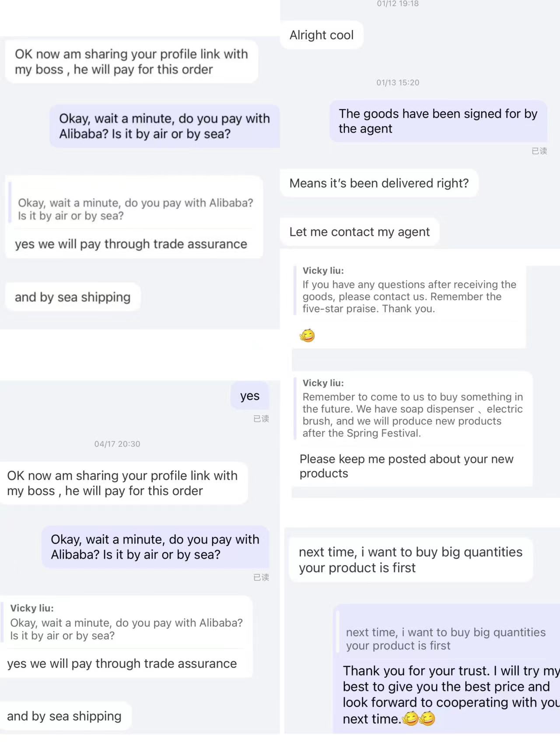Click the 01/12 19:18 timestamp
The width and height of the screenshot is (560, 747).
(398, 4)
